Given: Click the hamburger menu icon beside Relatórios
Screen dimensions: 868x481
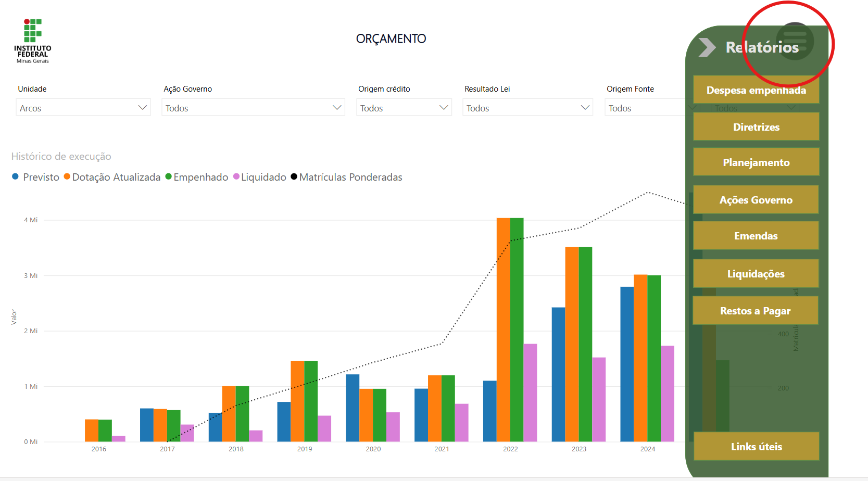Looking at the screenshot, I should [x=795, y=41].
